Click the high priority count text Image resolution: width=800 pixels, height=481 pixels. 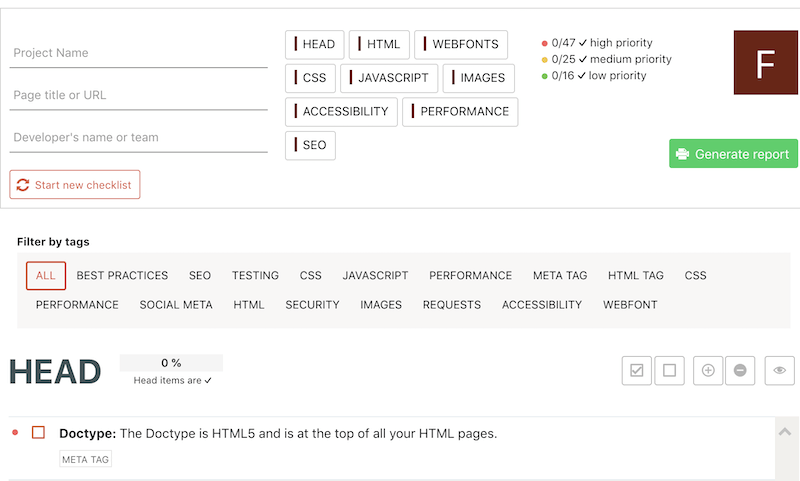(x=602, y=43)
